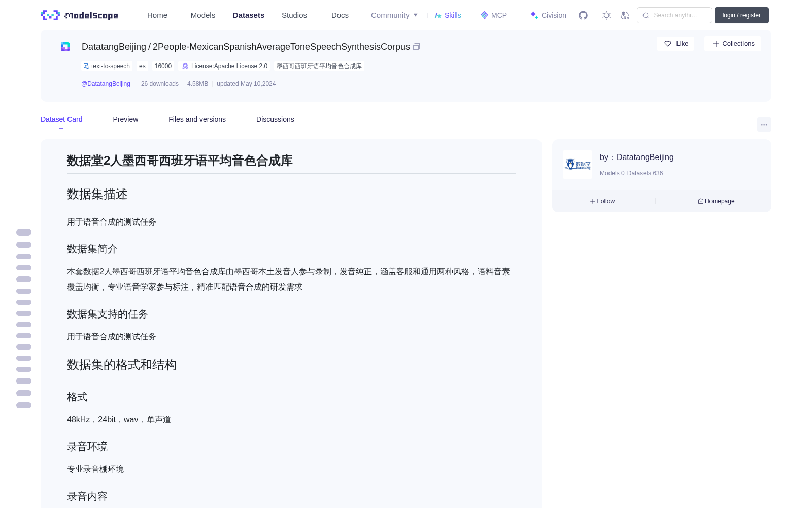Toggle the light/dark theme sun icon
Image resolution: width=812 pixels, height=508 pixels.
click(x=606, y=15)
